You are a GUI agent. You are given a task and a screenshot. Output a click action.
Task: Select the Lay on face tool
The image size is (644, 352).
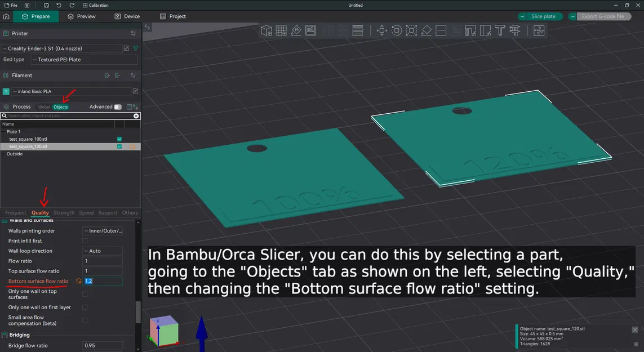pyautogui.click(x=426, y=30)
